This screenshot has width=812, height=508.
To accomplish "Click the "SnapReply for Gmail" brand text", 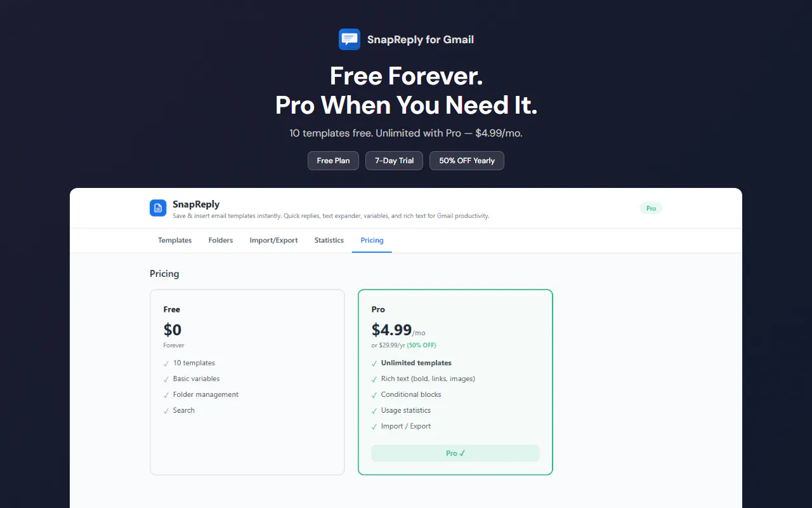I will tap(421, 39).
